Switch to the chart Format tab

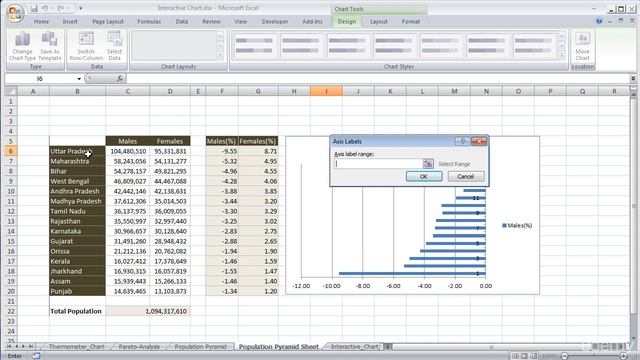411,21
